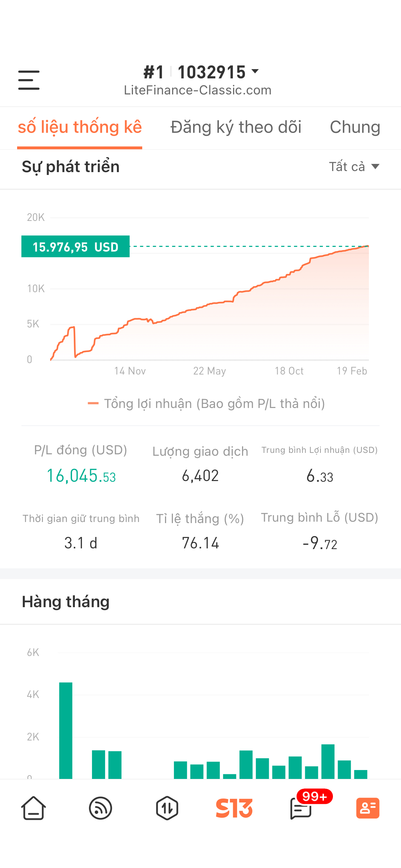This screenshot has height=868, width=401.
Task: Open the Home icon in bottom bar
Action: 34,808
